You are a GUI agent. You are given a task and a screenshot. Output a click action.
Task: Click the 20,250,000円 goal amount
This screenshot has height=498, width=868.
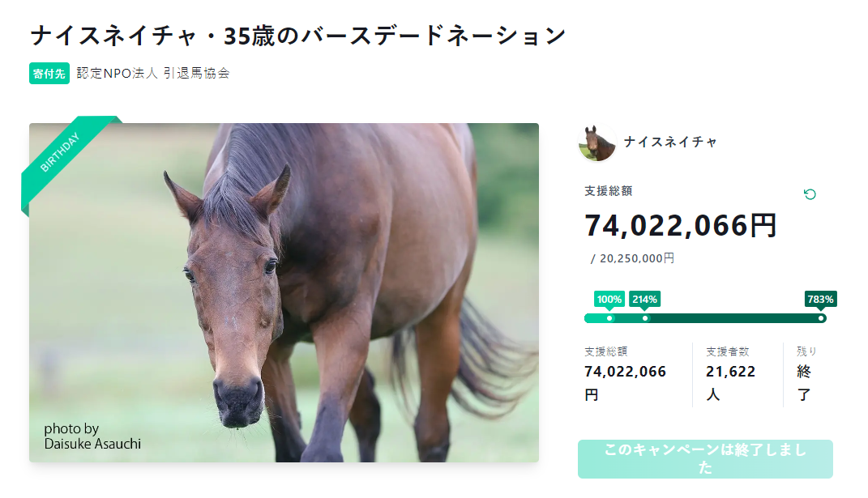click(637, 258)
